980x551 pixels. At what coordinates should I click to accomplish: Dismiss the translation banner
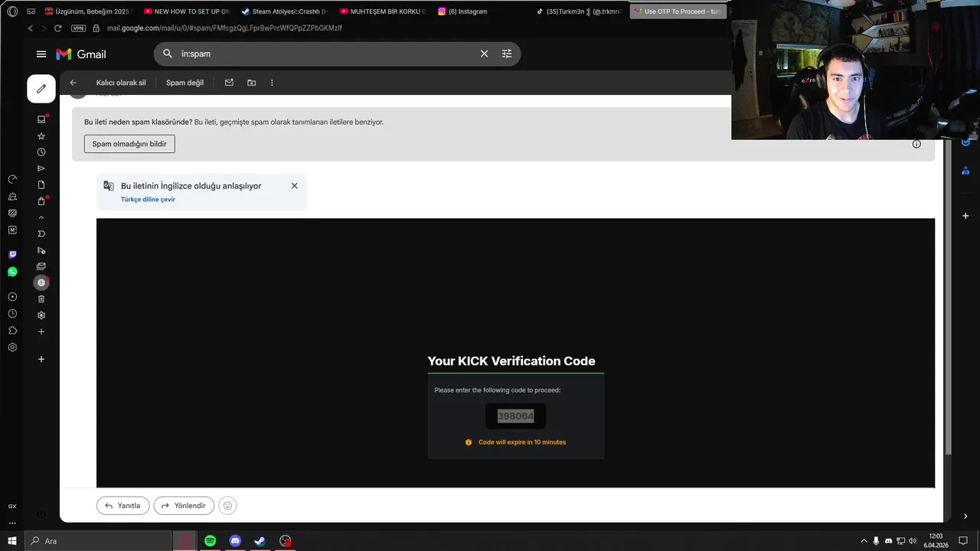(294, 186)
